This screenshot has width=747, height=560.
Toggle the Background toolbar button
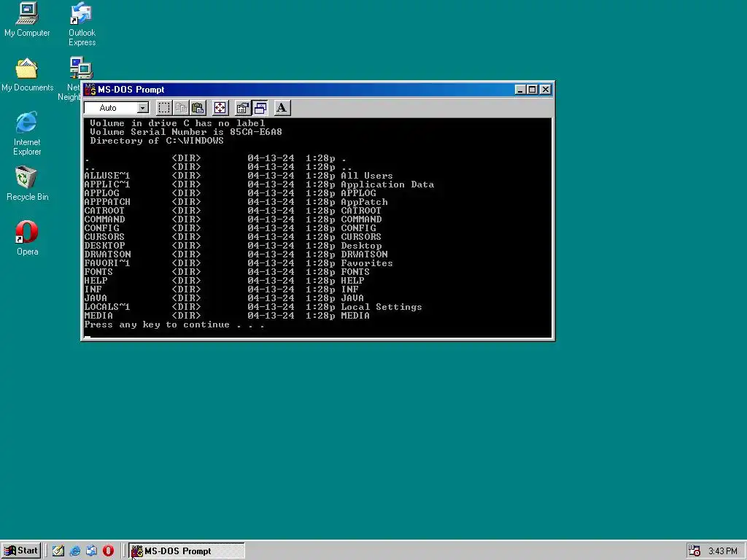coord(260,108)
